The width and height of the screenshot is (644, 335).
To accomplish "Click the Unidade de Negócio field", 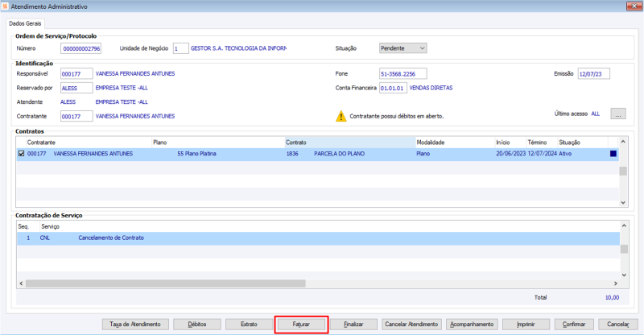I will [x=180, y=48].
